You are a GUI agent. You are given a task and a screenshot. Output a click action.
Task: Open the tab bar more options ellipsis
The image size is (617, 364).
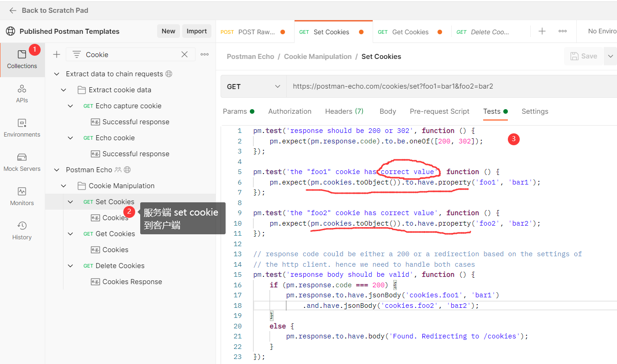click(x=563, y=31)
